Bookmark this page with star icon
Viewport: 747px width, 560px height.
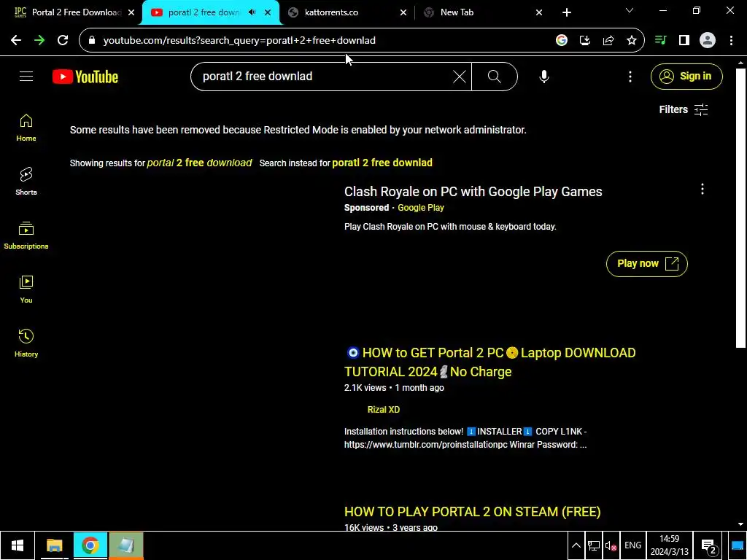[632, 41]
